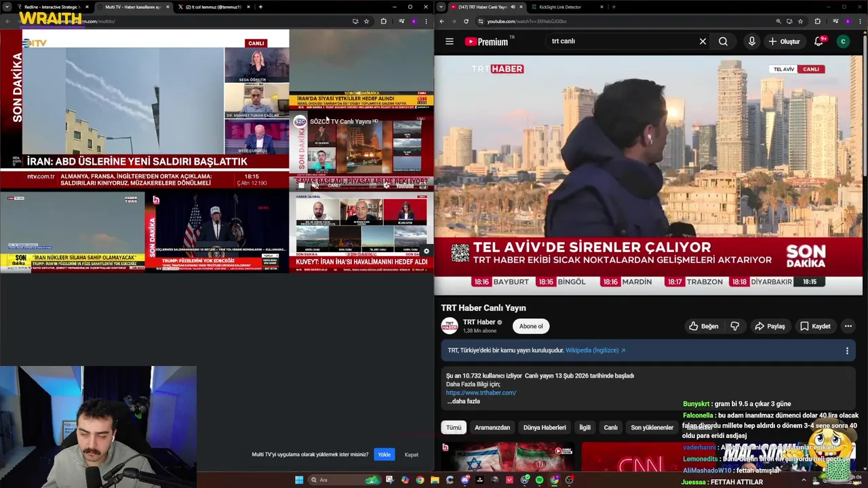Open Valorant icon on the taskbar
This screenshot has height=488, width=868.
pyautogui.click(x=509, y=480)
